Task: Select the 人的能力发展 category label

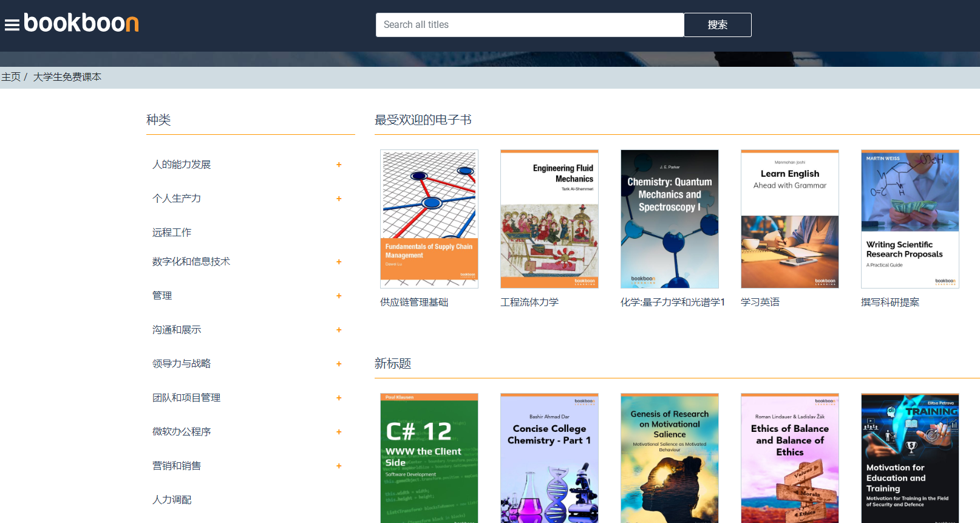Action: (182, 165)
